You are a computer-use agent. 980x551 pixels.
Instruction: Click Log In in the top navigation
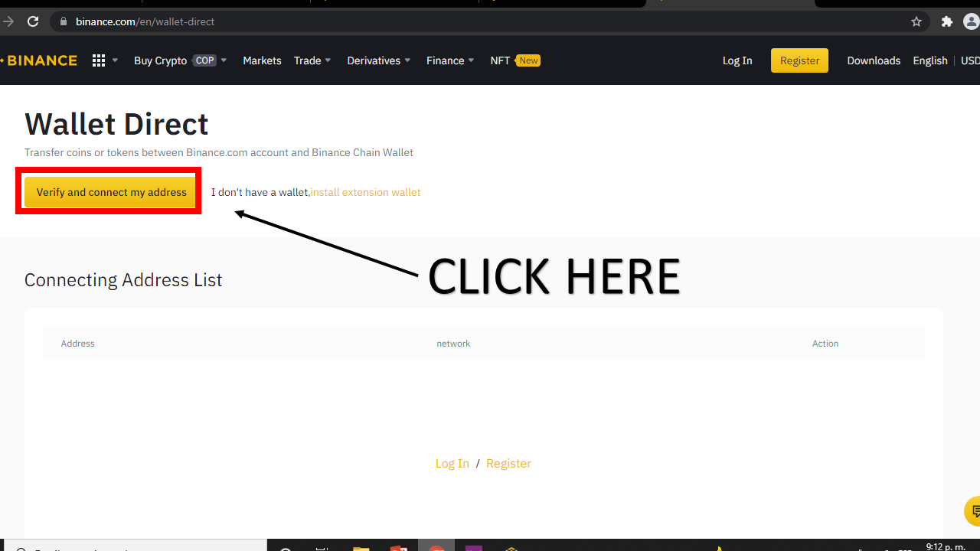(737, 60)
